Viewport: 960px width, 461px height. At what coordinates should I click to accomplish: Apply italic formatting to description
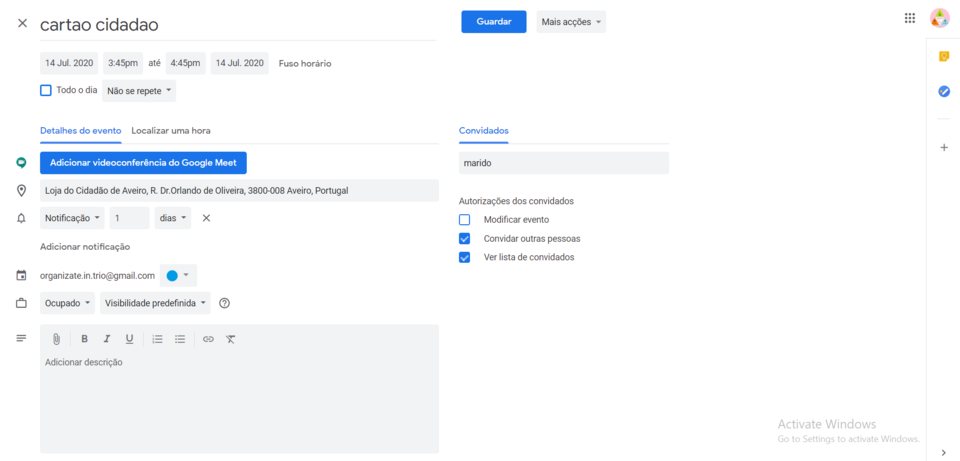(x=107, y=339)
